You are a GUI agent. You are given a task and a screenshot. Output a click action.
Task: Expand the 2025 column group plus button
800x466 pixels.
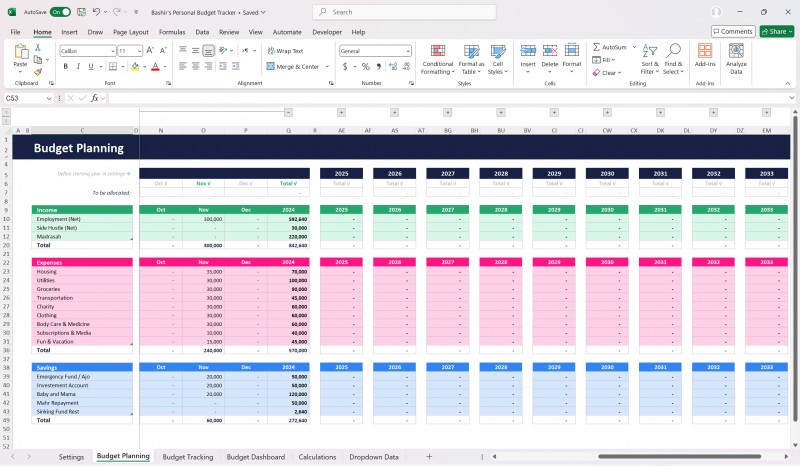tap(341, 112)
